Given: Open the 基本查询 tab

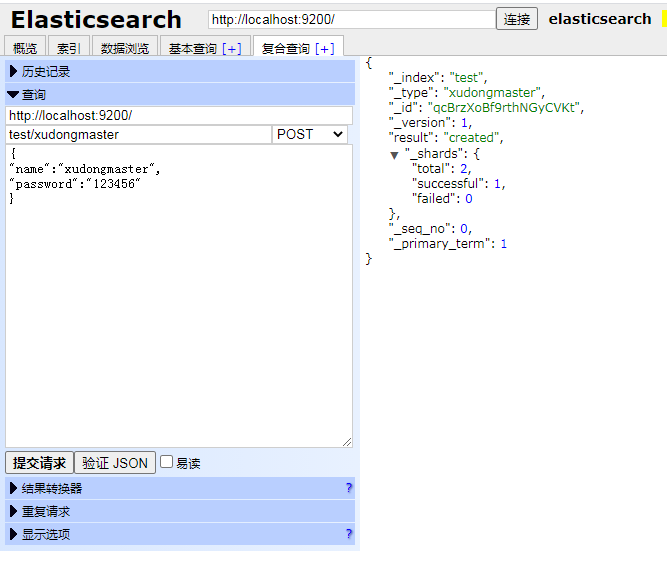Looking at the screenshot, I should coord(193,49).
